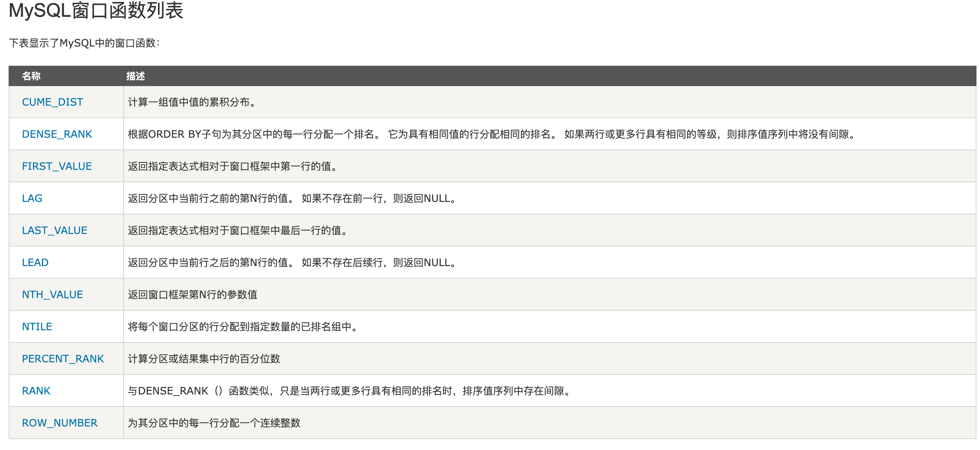Open the PERCENT_RANK link
Screen dimensions: 980x450
(x=63, y=359)
